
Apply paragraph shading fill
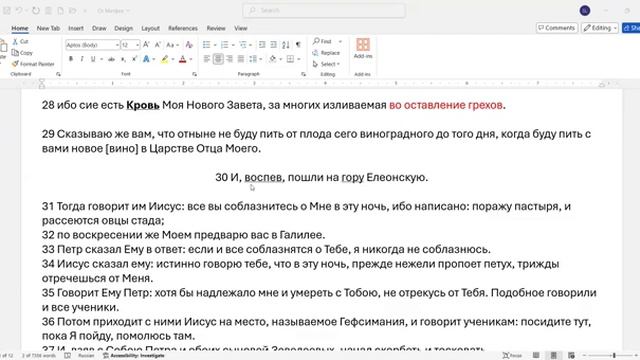pyautogui.click(x=273, y=59)
